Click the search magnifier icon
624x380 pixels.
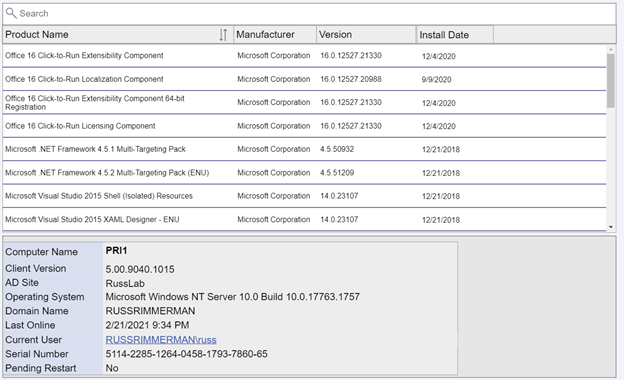pos(11,13)
